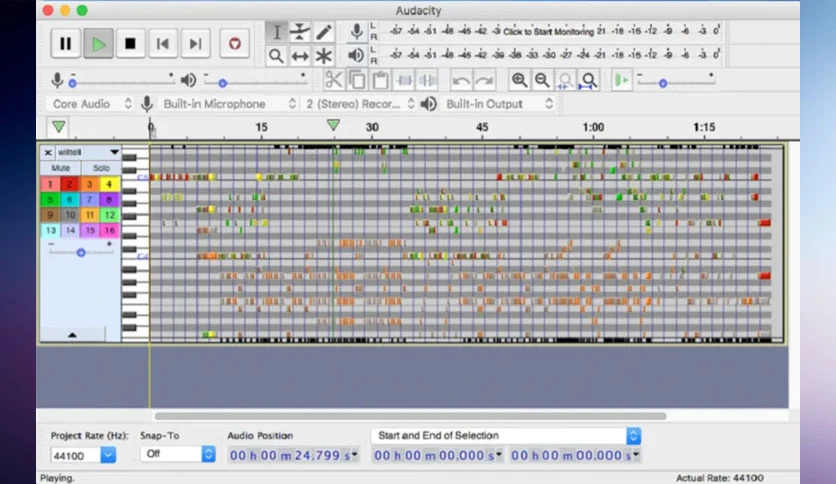The image size is (836, 484).
Task: Click the Project Rate 44100 field
Action: [x=75, y=456]
